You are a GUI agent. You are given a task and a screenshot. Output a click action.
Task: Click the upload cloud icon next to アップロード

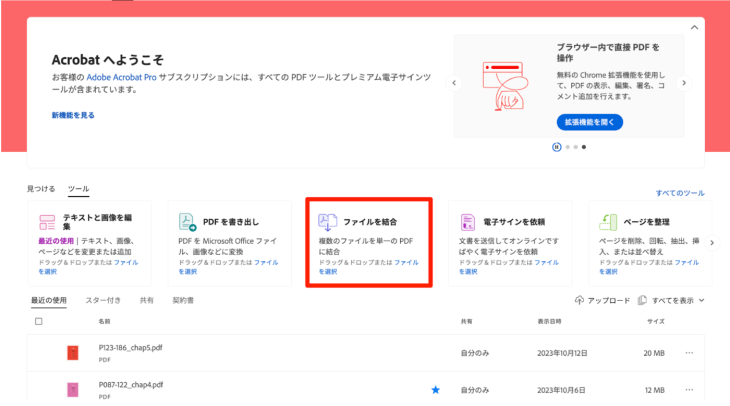579,300
